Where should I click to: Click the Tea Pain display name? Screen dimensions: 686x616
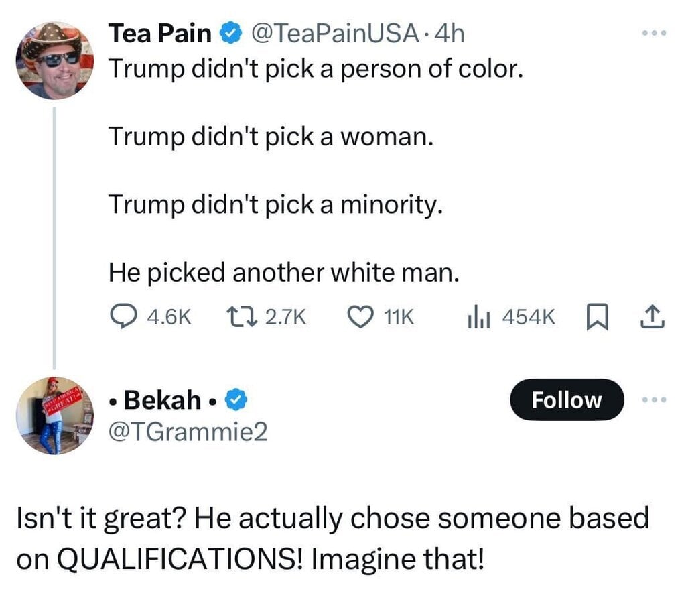(161, 34)
